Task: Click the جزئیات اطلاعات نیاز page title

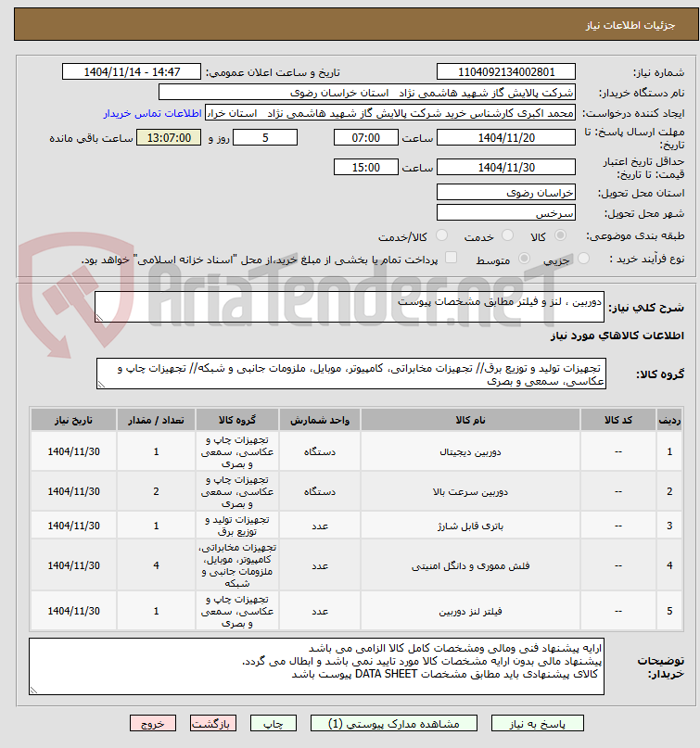Action: tap(630, 25)
